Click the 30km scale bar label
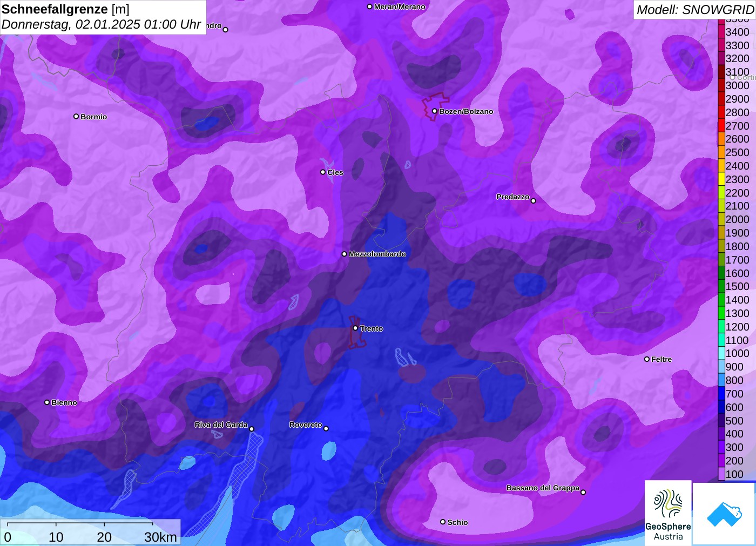This screenshot has height=546, width=756. click(x=160, y=537)
